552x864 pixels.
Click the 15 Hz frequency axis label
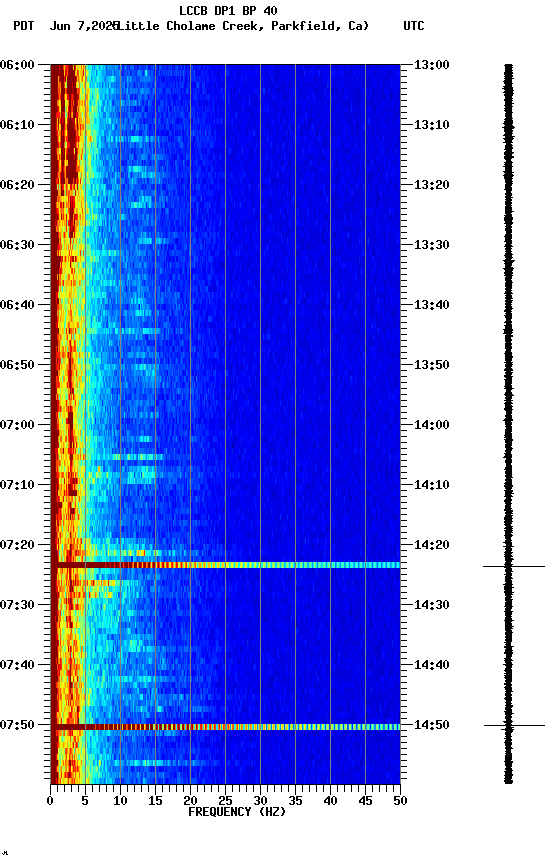click(155, 801)
